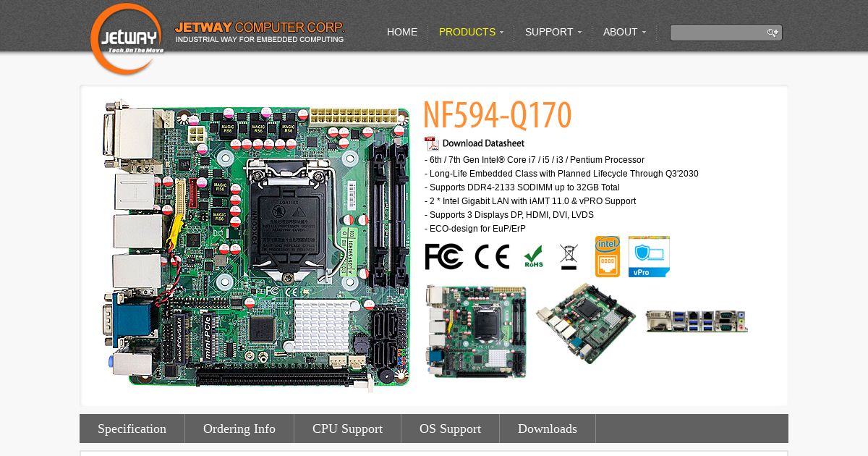
Task: Go to the HOME menu
Action: (x=402, y=32)
